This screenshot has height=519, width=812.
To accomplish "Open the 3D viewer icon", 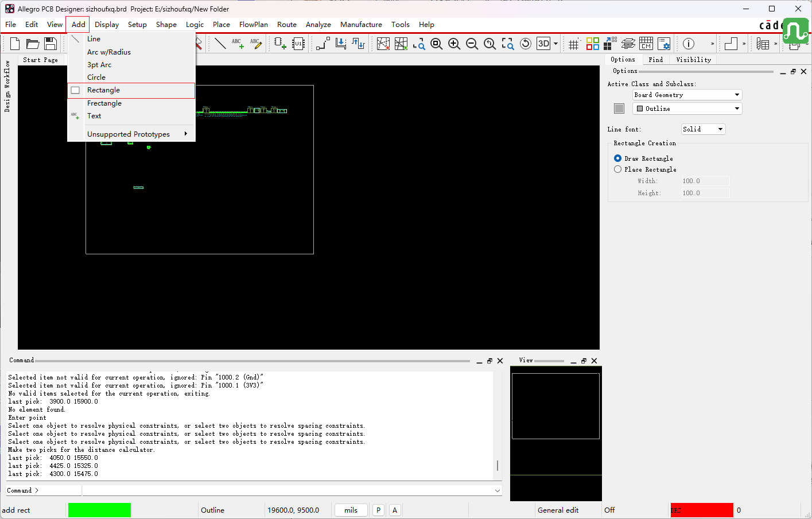I will coord(543,44).
